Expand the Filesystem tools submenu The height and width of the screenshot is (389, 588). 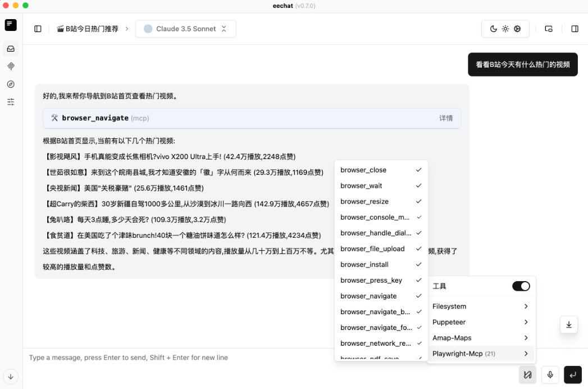pos(481,306)
